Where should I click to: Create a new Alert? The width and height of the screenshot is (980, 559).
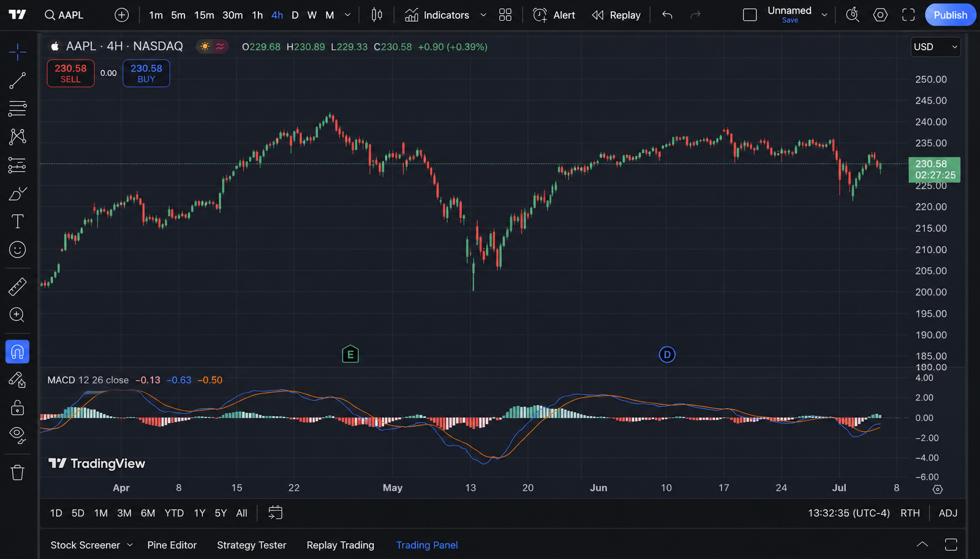click(554, 15)
